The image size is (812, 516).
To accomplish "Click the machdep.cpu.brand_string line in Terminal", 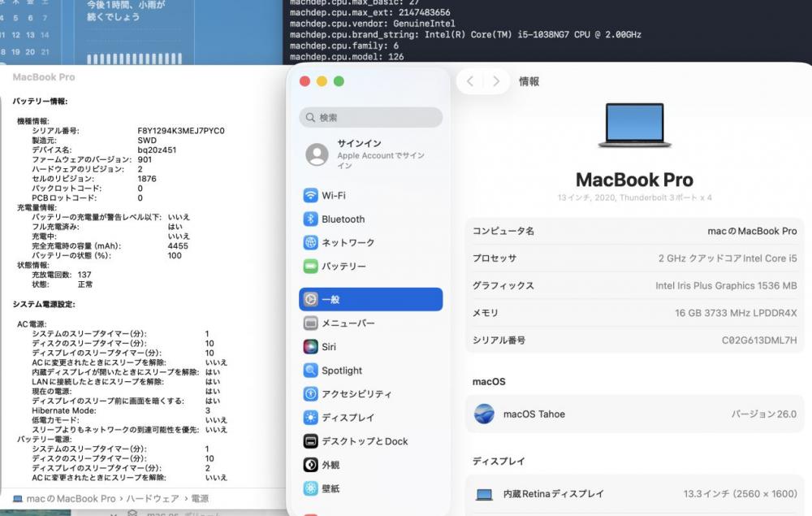I will 465,35.
